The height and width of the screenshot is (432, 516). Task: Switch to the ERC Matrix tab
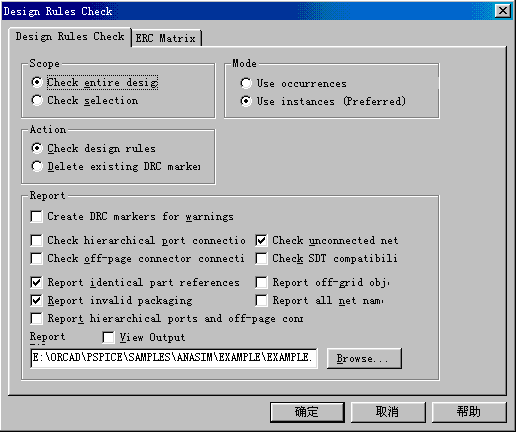tap(166, 38)
